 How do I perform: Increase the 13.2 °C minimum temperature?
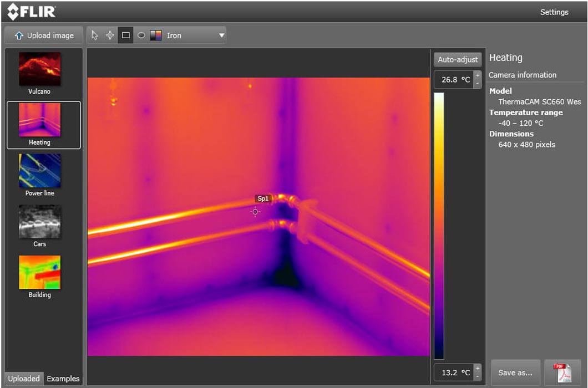[478, 368]
